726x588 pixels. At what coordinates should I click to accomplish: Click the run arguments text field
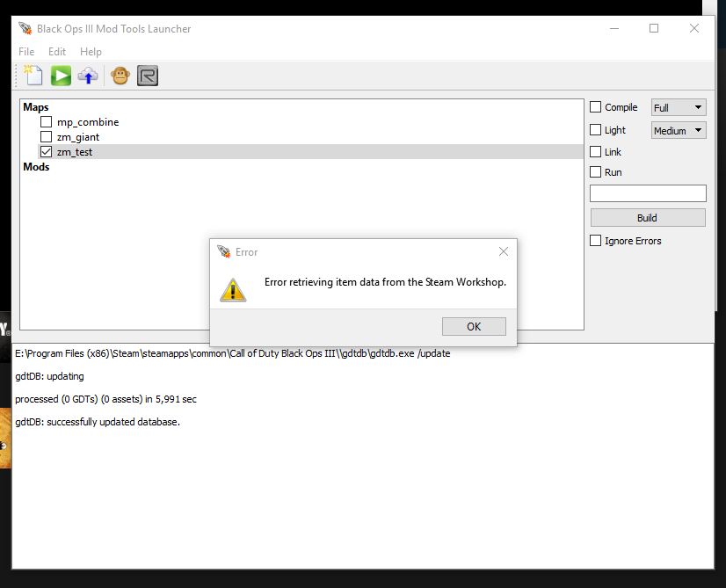(x=648, y=193)
